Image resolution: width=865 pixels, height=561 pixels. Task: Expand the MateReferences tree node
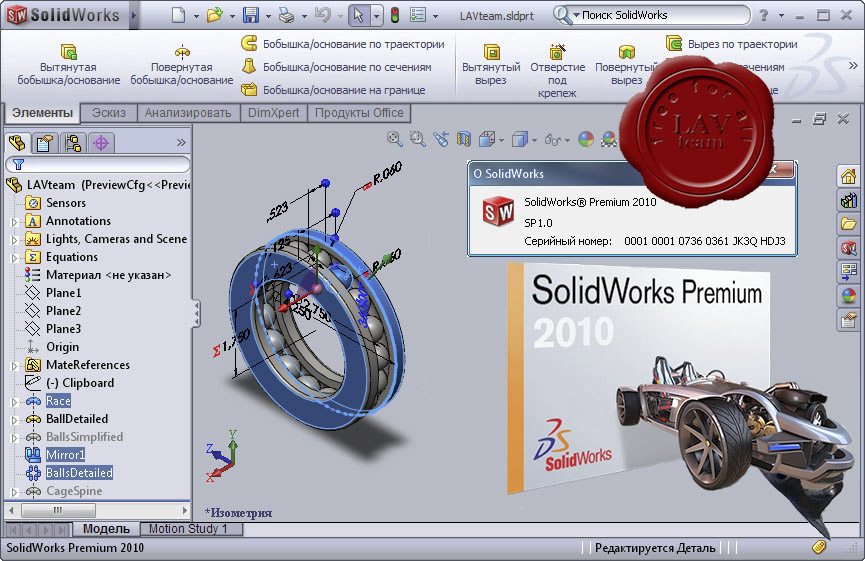(x=15, y=366)
